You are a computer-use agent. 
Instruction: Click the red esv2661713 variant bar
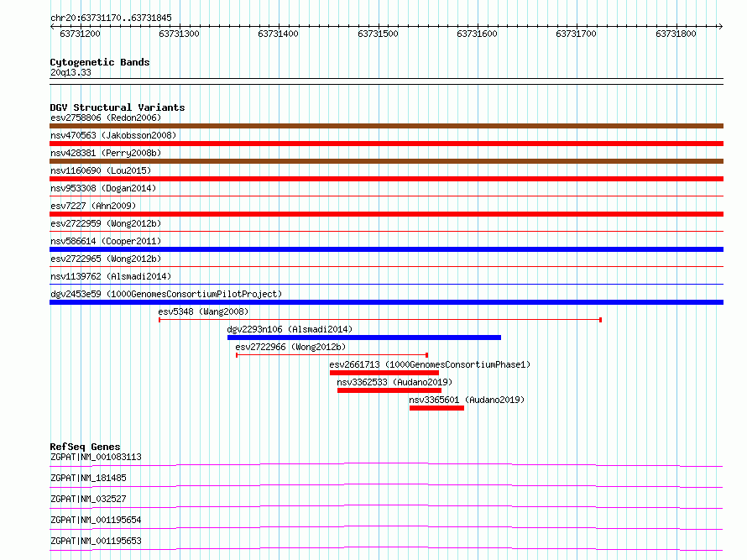click(x=384, y=373)
